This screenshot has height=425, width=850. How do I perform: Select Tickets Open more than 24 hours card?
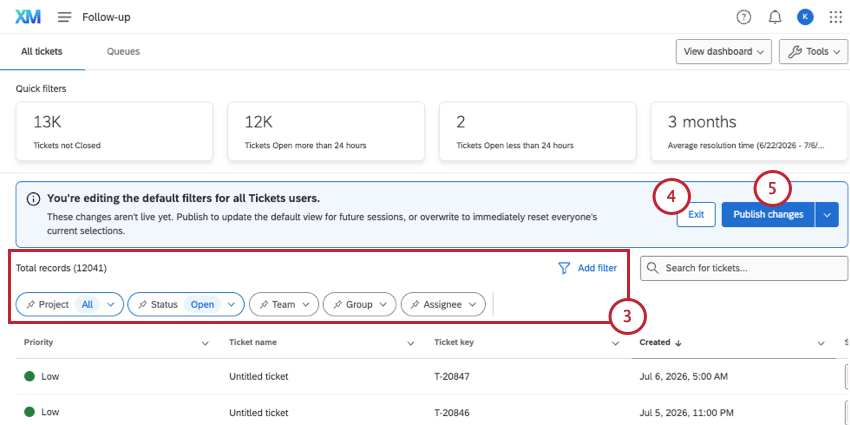(326, 131)
